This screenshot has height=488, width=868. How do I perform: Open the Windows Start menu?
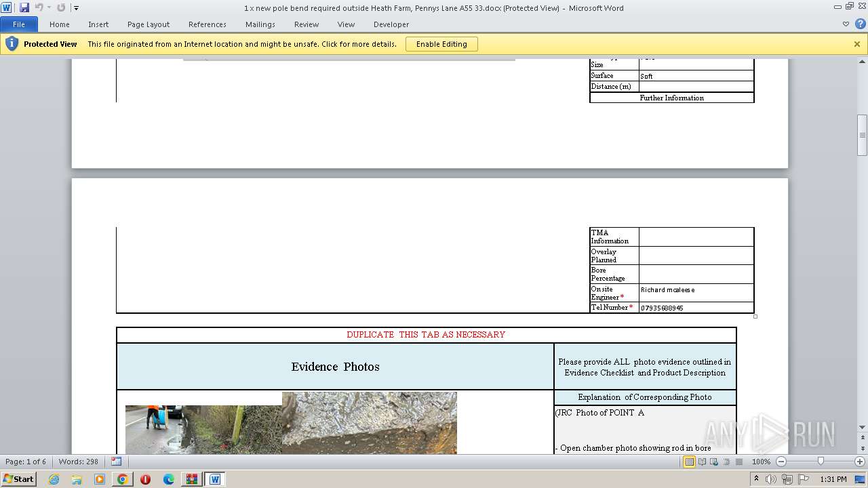pos(18,479)
